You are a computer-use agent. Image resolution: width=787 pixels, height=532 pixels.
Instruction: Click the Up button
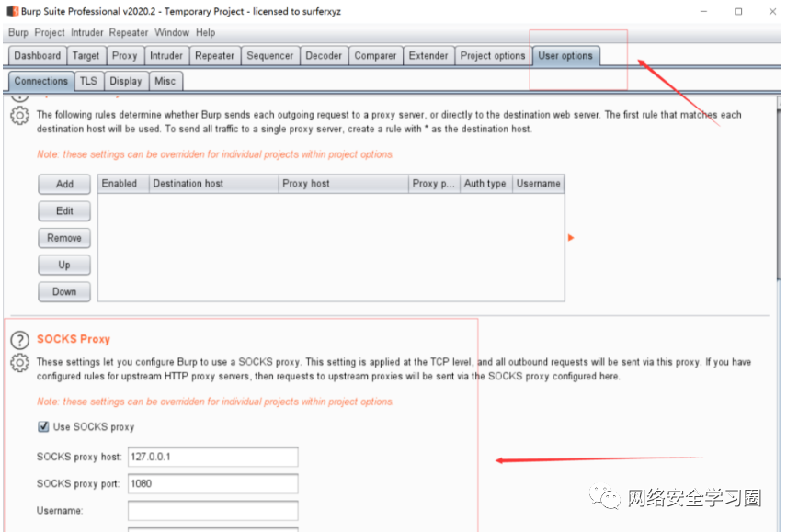pos(64,265)
